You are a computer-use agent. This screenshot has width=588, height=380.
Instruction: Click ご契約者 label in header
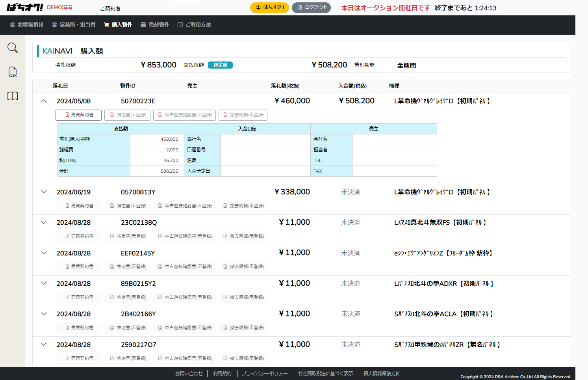(x=110, y=8)
